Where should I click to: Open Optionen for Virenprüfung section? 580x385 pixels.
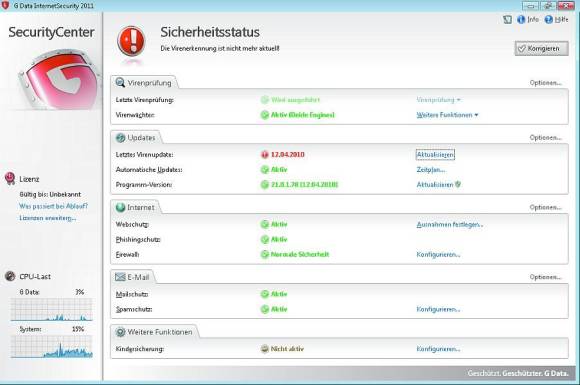[545, 83]
